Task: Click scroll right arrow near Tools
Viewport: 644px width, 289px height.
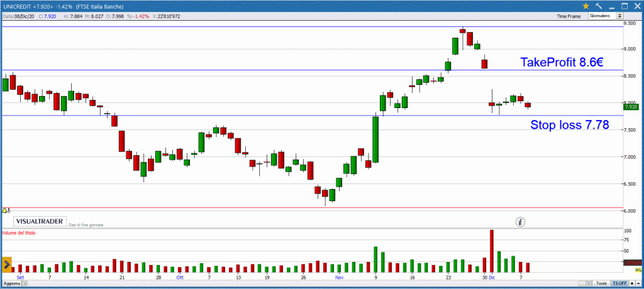Action: 589,283
